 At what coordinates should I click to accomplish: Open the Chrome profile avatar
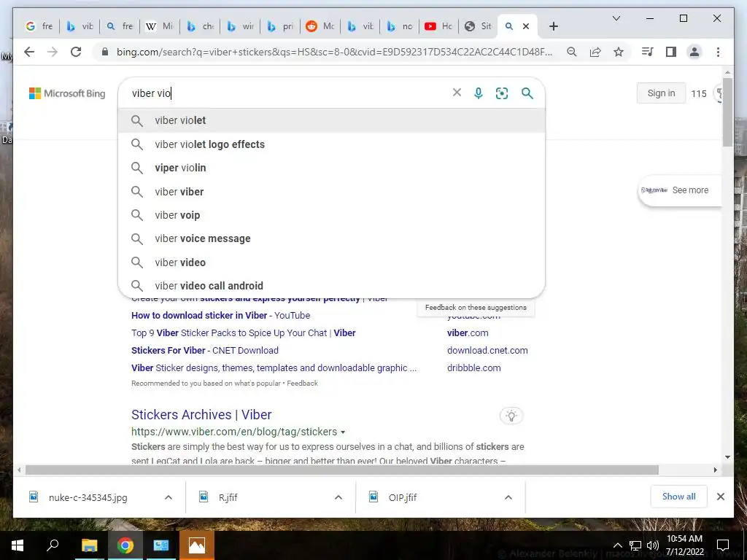tap(694, 52)
